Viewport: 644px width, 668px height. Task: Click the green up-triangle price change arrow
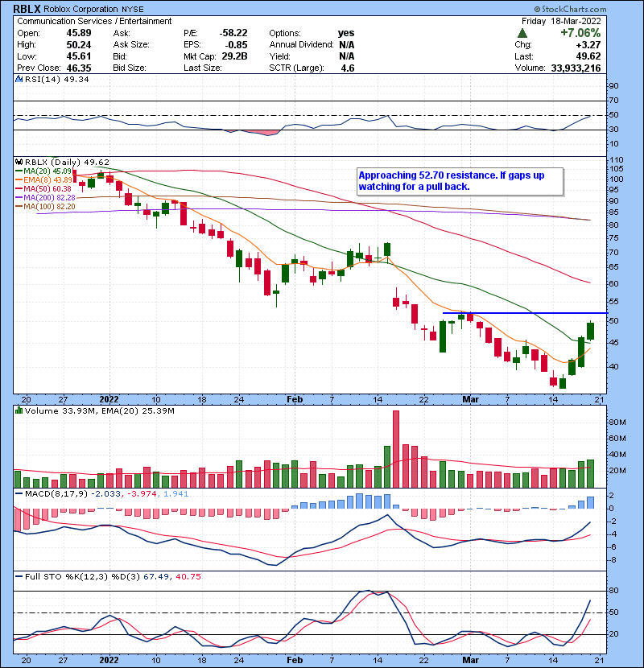click(522, 33)
